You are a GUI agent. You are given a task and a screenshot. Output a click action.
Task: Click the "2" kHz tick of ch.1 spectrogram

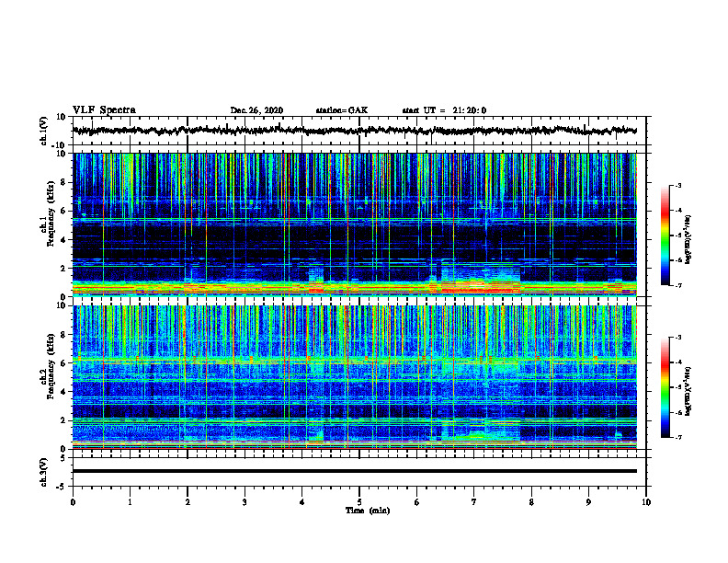(x=63, y=268)
